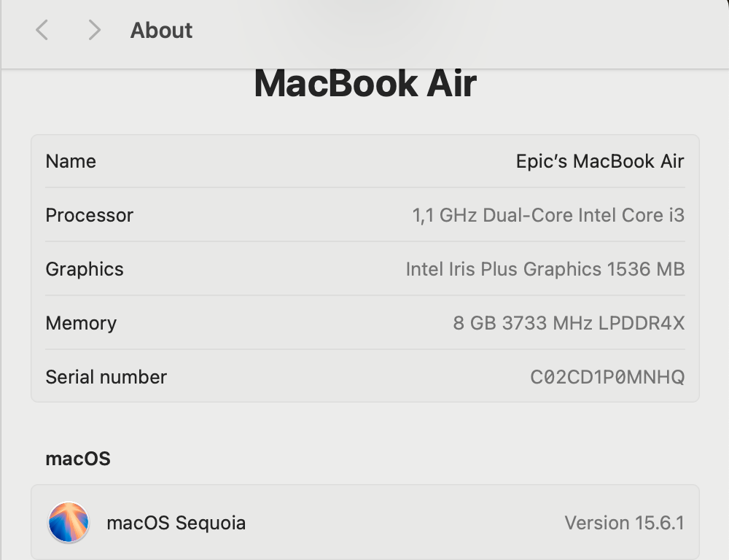Click the macOS Sequoia label
Image resolution: width=729 pixels, height=560 pixels.
pyautogui.click(x=176, y=523)
